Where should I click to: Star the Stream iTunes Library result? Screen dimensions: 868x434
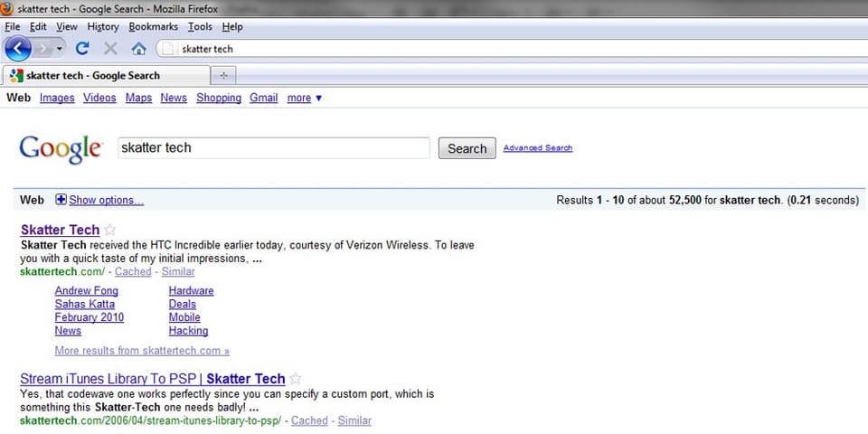tap(296, 379)
